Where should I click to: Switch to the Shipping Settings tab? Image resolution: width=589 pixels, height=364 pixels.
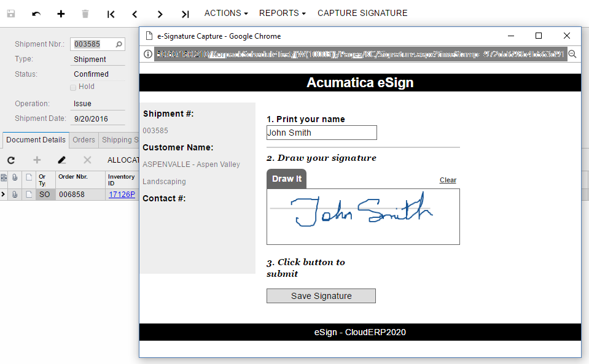coord(119,140)
